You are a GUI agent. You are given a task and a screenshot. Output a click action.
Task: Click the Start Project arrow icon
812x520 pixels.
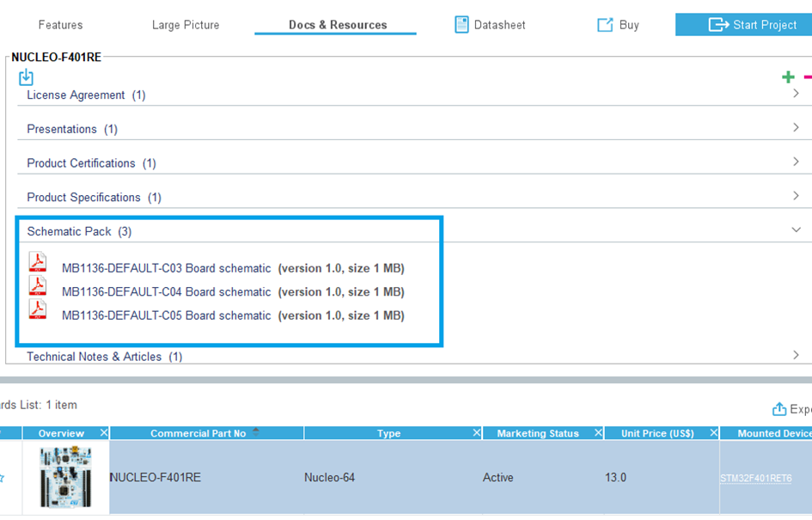pos(718,25)
